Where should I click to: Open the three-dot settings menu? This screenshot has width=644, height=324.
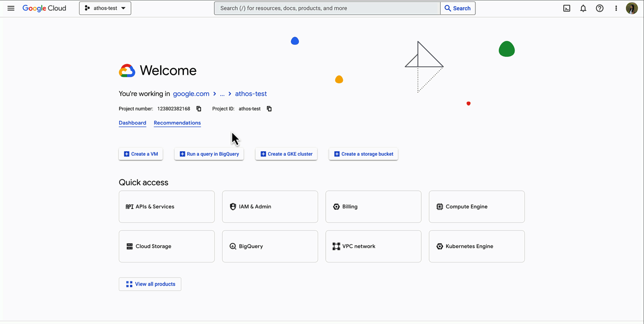click(x=616, y=8)
